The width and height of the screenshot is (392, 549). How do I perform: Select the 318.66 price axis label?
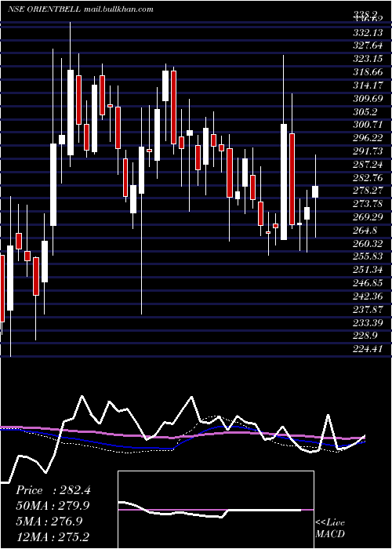click(367, 72)
